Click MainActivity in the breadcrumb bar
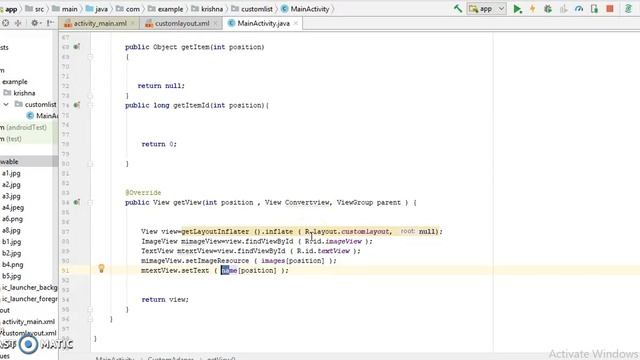 [305, 9]
